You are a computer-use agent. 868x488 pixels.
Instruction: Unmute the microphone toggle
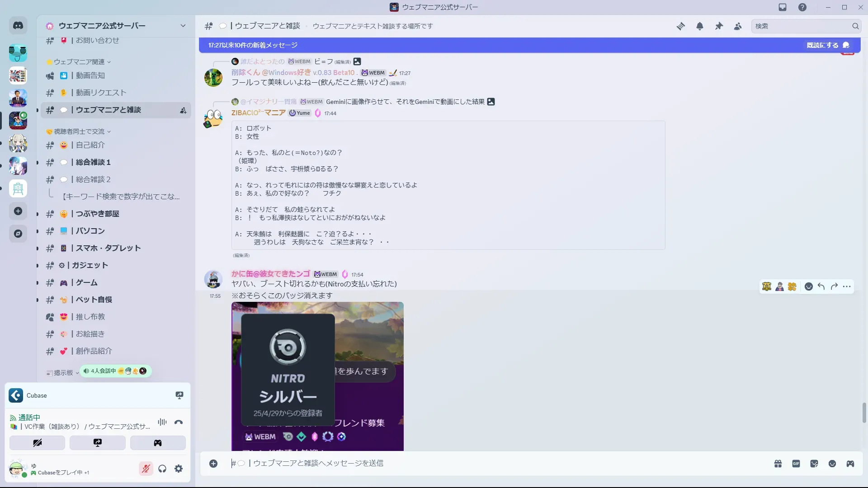[x=146, y=469]
